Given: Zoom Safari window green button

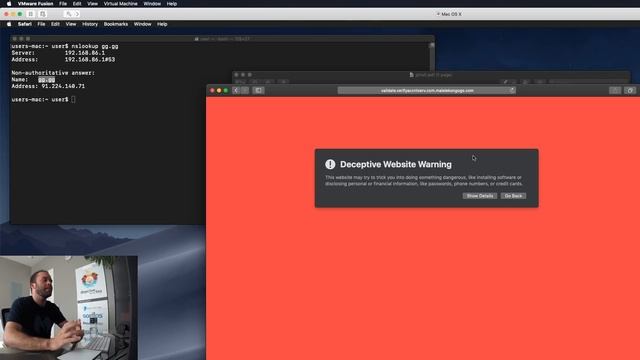Looking at the screenshot, I should (226, 90).
